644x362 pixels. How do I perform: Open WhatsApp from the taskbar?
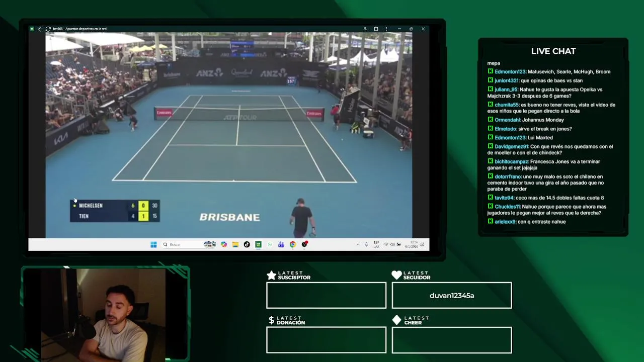point(270,244)
